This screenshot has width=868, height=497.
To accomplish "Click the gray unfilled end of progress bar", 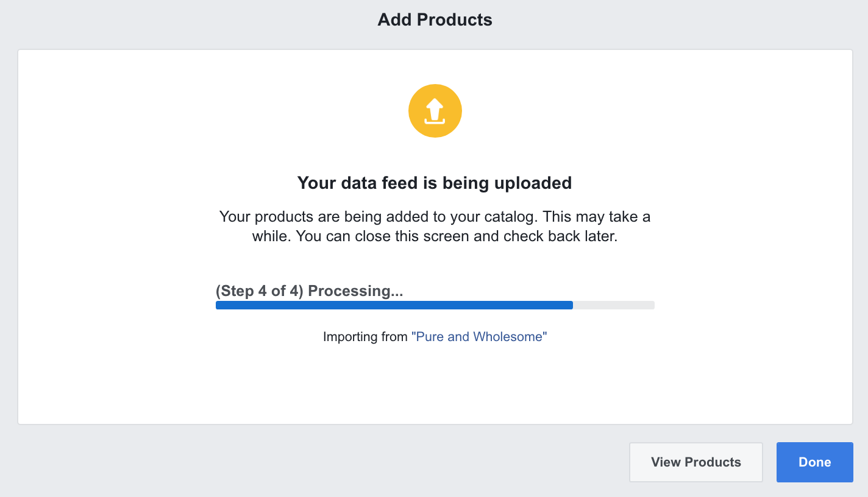I will 613,305.
